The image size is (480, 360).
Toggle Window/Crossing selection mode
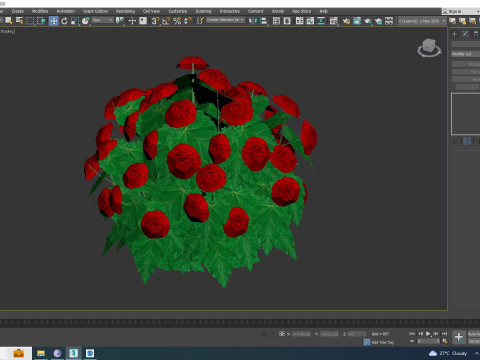tap(41, 21)
